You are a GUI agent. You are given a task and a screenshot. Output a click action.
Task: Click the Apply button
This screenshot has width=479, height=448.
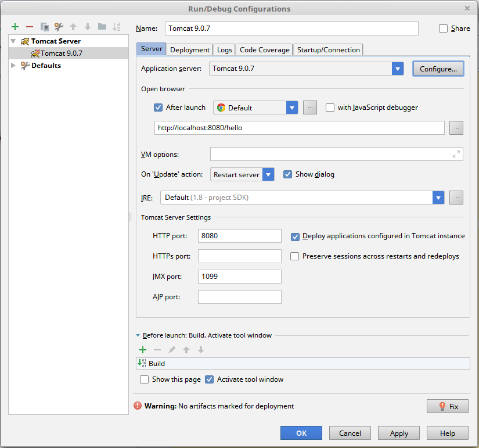[399, 433]
